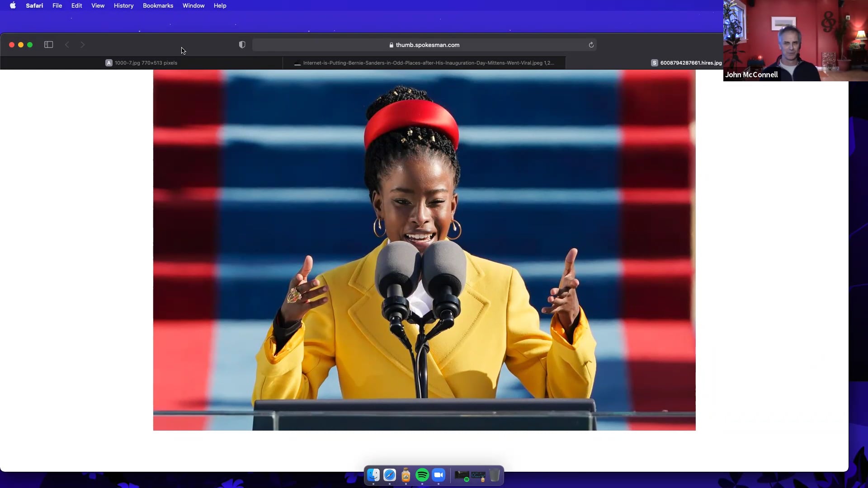
Task: Switch to the Bernie Sanders jpeg tab
Action: [x=424, y=63]
